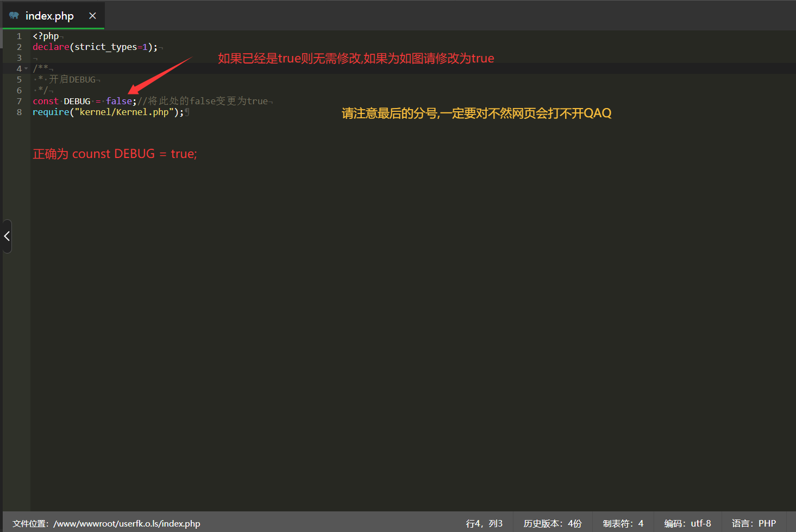The height and width of the screenshot is (532, 796).
Task: Click line number 1 in the gutter
Action: [x=19, y=36]
